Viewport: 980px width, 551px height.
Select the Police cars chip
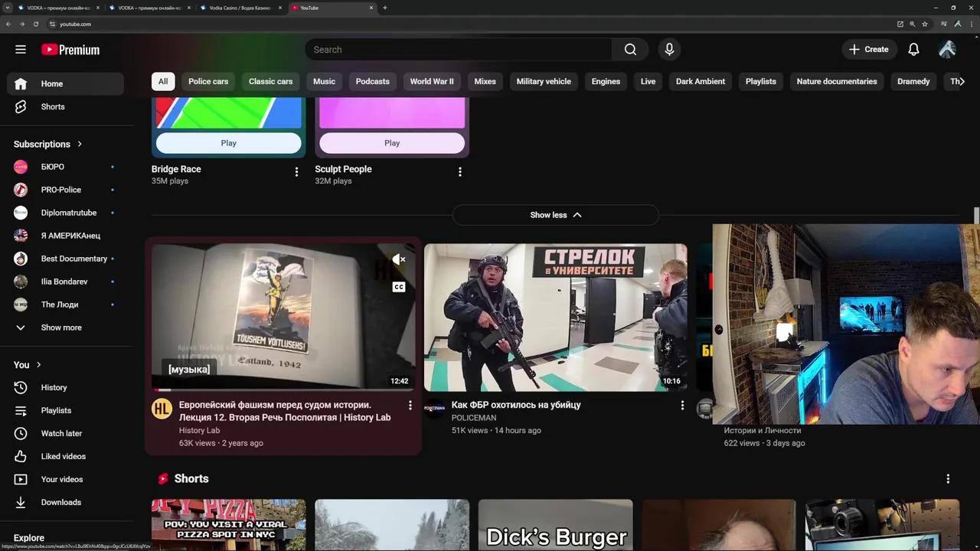[x=208, y=81]
